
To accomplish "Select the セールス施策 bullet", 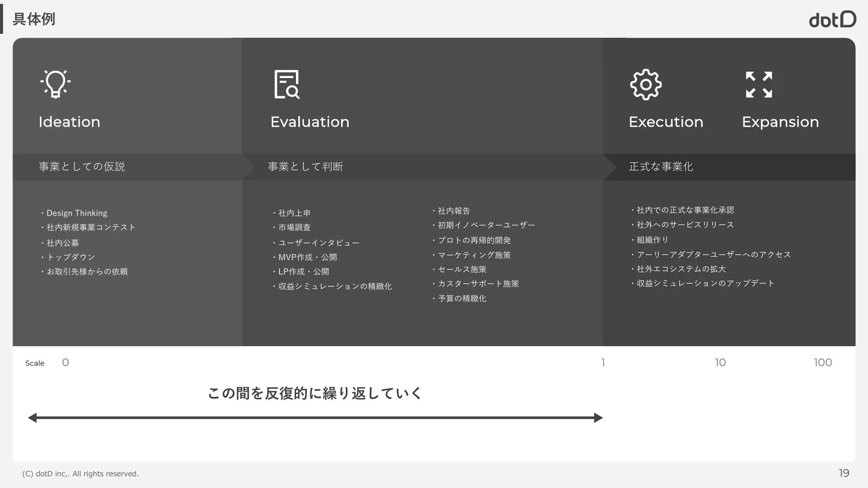I will click(x=459, y=269).
